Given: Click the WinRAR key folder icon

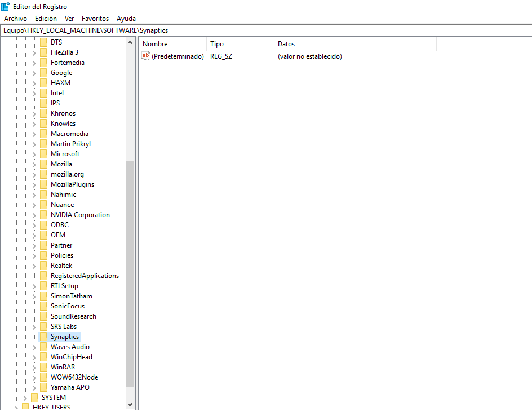Looking at the screenshot, I should click(x=43, y=367).
